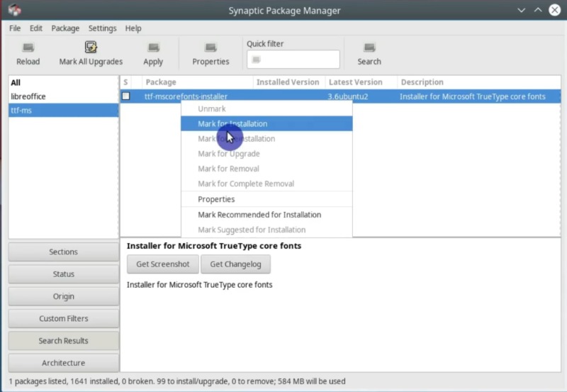567x392 pixels.
Task: Click the bold package title in details pane
Action: coord(214,246)
